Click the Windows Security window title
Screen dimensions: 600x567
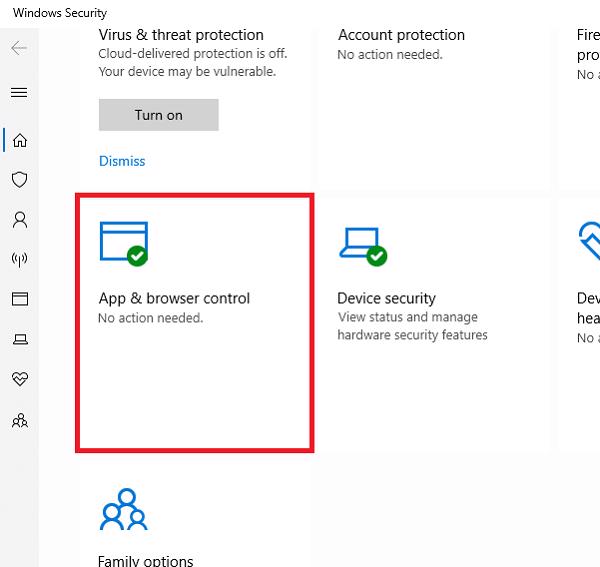[60, 13]
